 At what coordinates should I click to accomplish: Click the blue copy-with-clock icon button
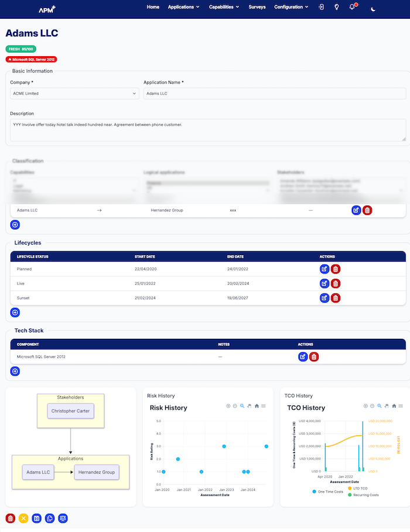coord(50,519)
